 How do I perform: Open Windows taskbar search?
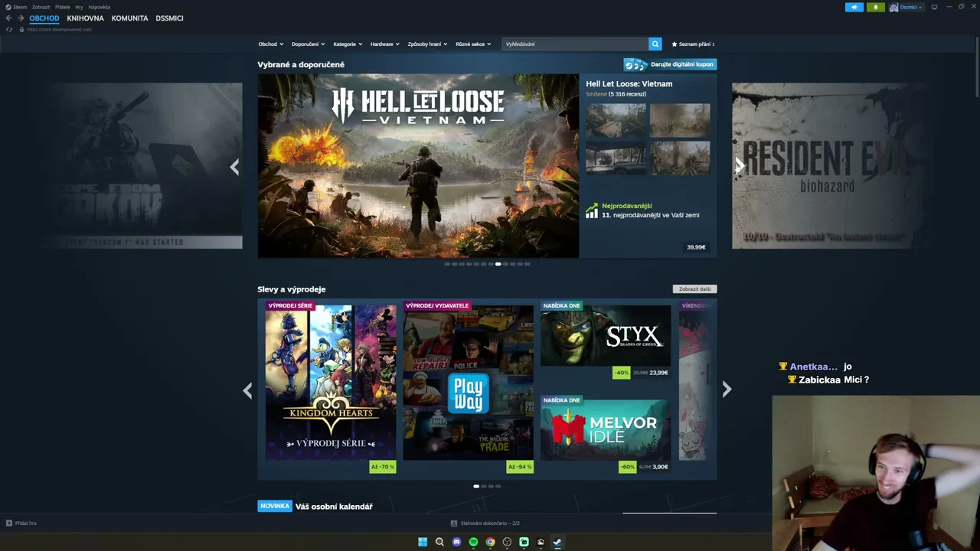pos(439,542)
